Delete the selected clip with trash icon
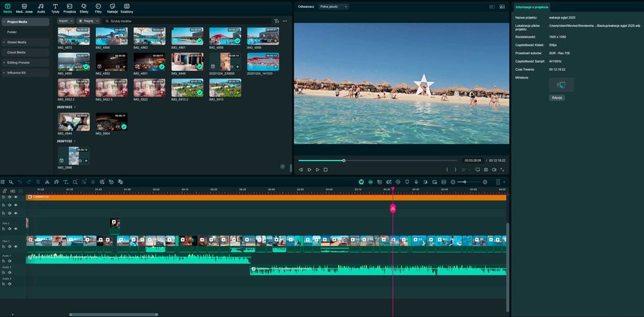Viewport: 644px width, 317px height. 38,182
